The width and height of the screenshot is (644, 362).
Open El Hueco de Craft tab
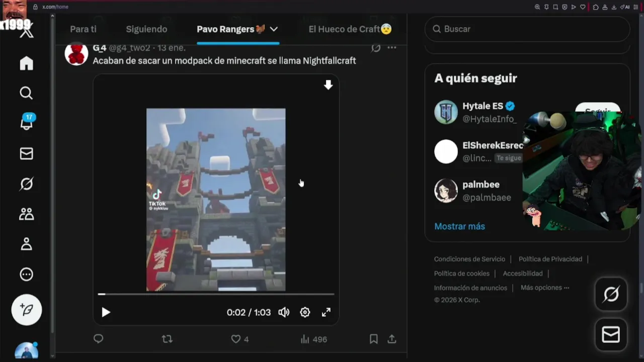[350, 29]
